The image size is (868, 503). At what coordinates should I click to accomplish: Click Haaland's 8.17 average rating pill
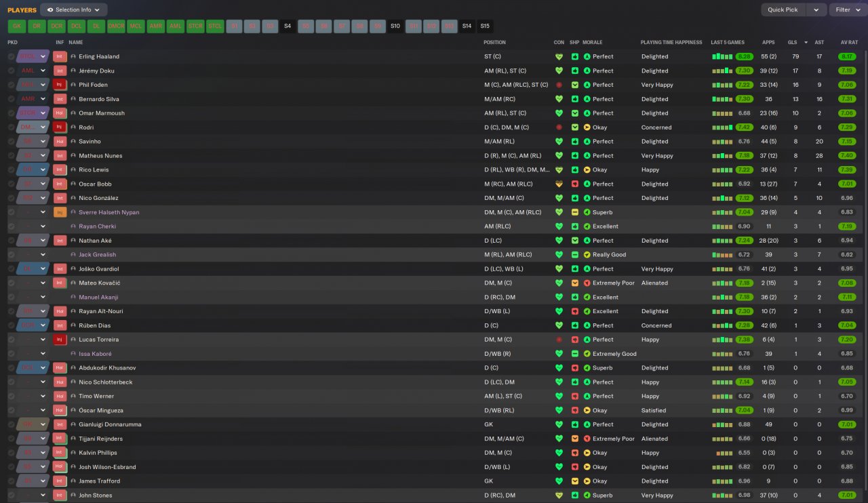click(x=847, y=56)
